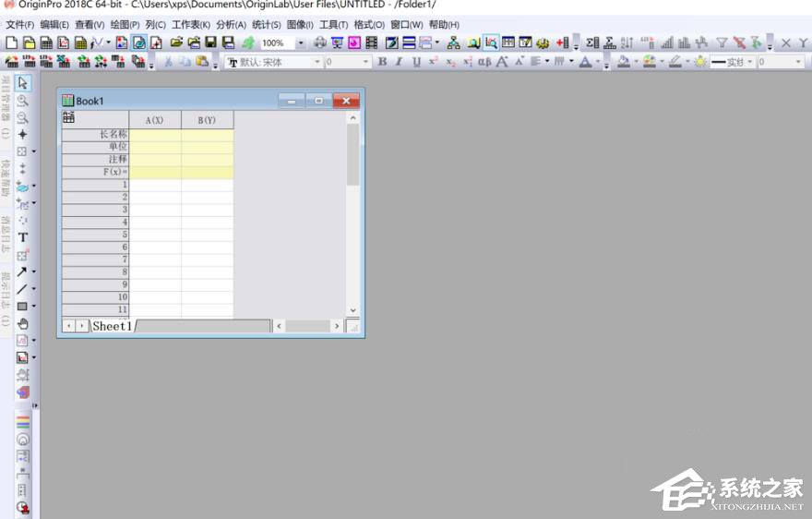Select the screen reader crosshair tool
The width and height of the screenshot is (812, 519).
pos(22,134)
